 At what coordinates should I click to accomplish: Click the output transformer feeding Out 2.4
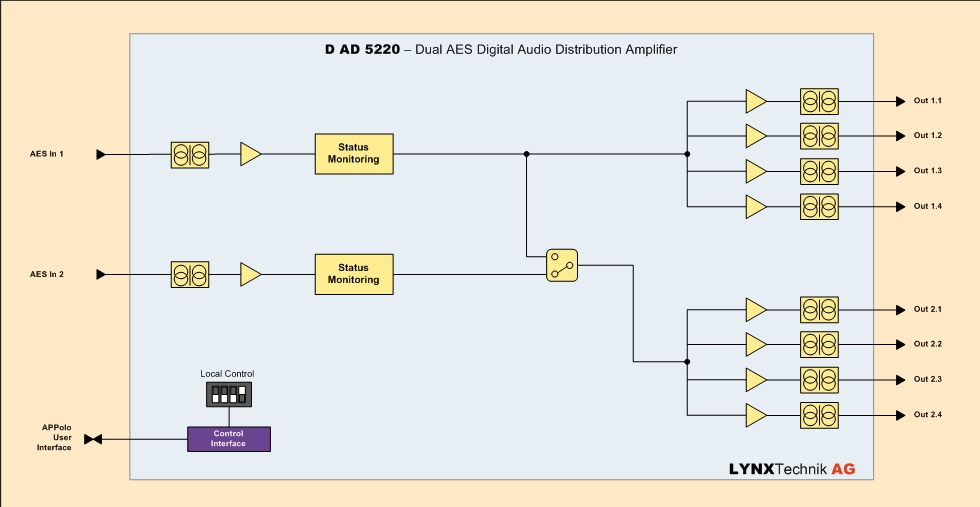click(x=819, y=415)
